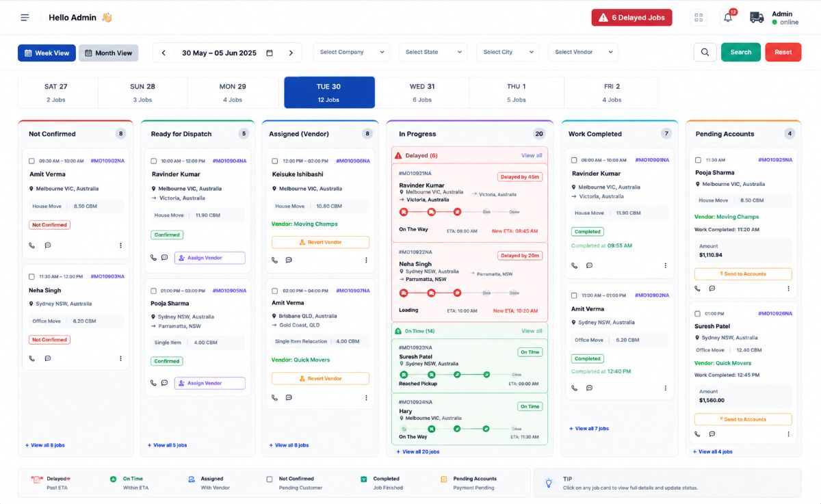Open the Select Vendor dropdown
Image resolution: width=821 pixels, height=504 pixels.
(x=583, y=52)
